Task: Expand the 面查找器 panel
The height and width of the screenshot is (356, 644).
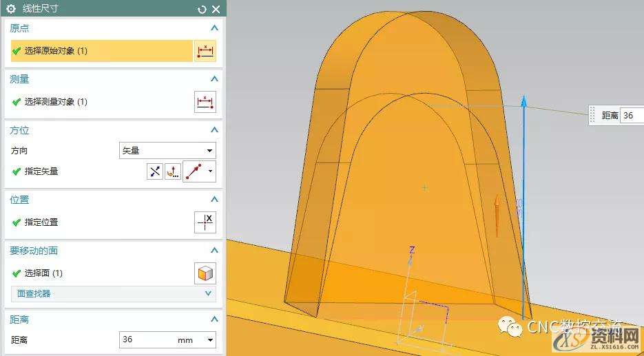Action: [209, 294]
